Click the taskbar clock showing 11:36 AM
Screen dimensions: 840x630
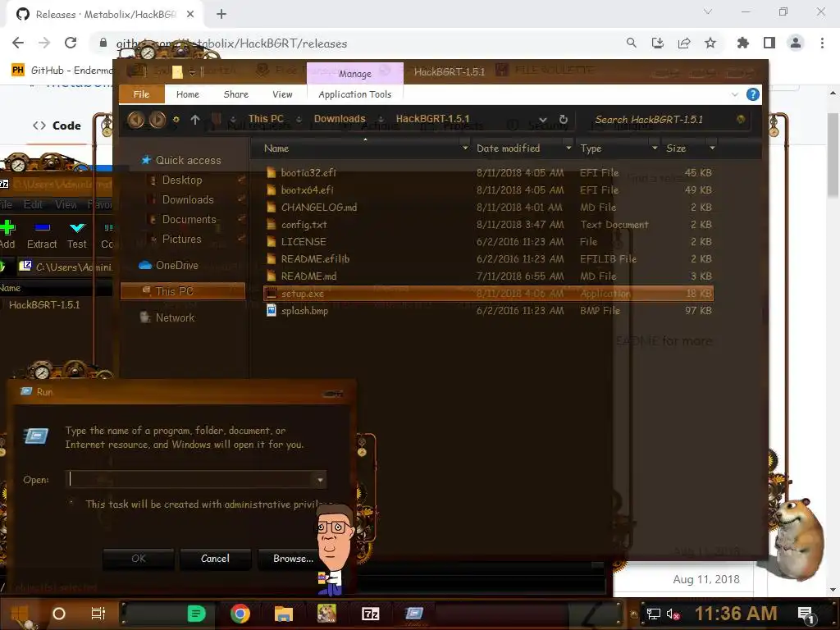pyautogui.click(x=736, y=614)
